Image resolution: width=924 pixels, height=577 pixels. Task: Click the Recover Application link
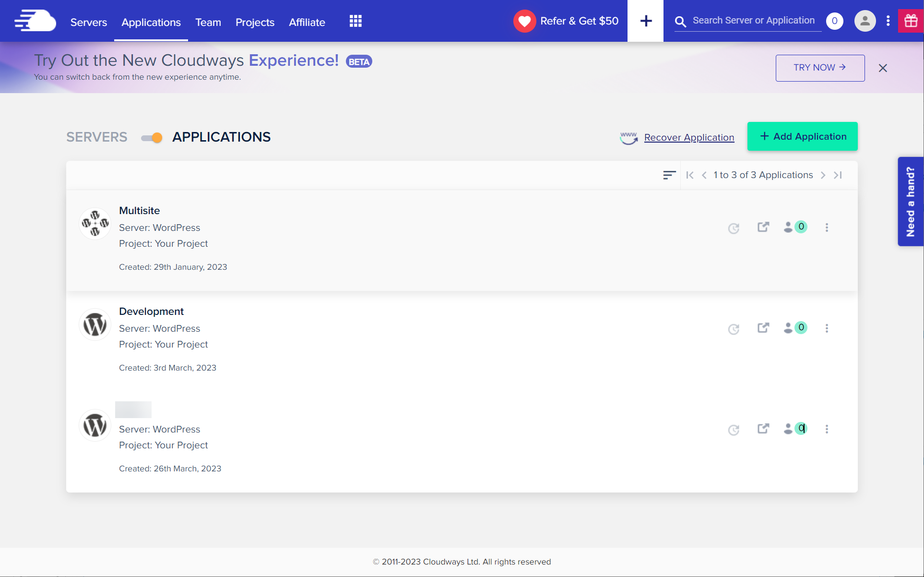[x=689, y=137]
